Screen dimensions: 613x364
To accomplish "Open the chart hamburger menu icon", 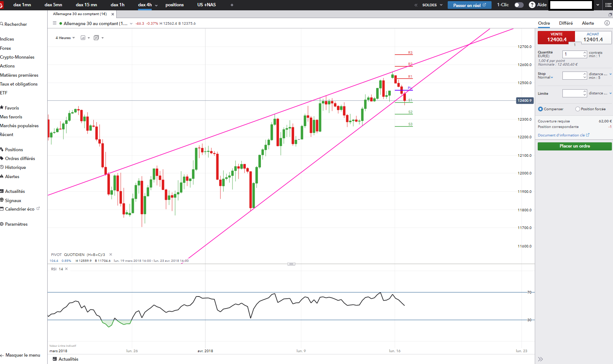I will click(x=55, y=23).
